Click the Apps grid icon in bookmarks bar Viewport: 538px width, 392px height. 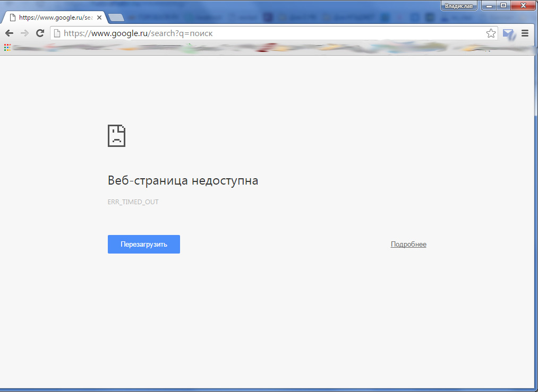(7, 48)
